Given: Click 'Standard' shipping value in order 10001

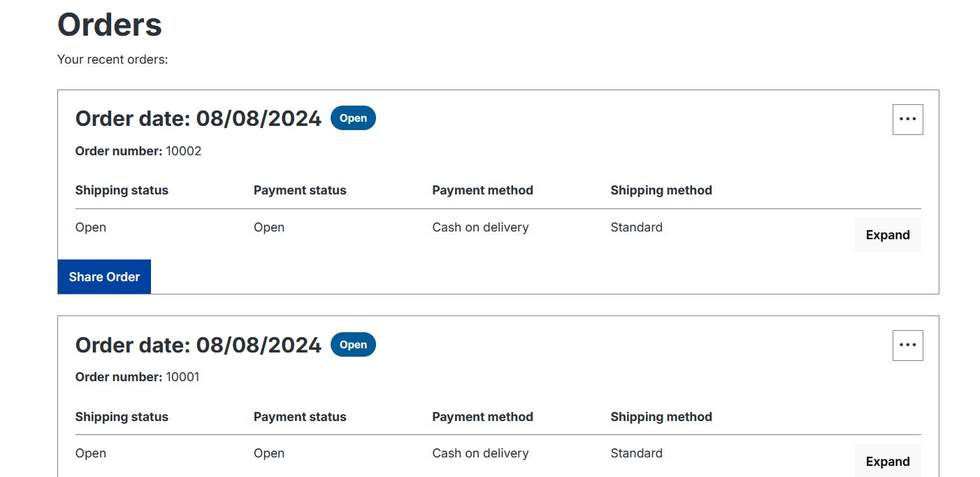Looking at the screenshot, I should pos(636,453).
